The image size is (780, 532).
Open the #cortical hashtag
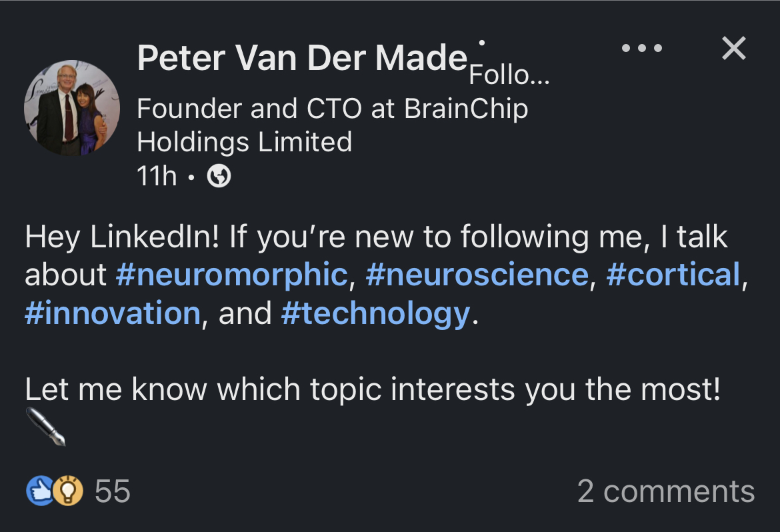pos(673,275)
